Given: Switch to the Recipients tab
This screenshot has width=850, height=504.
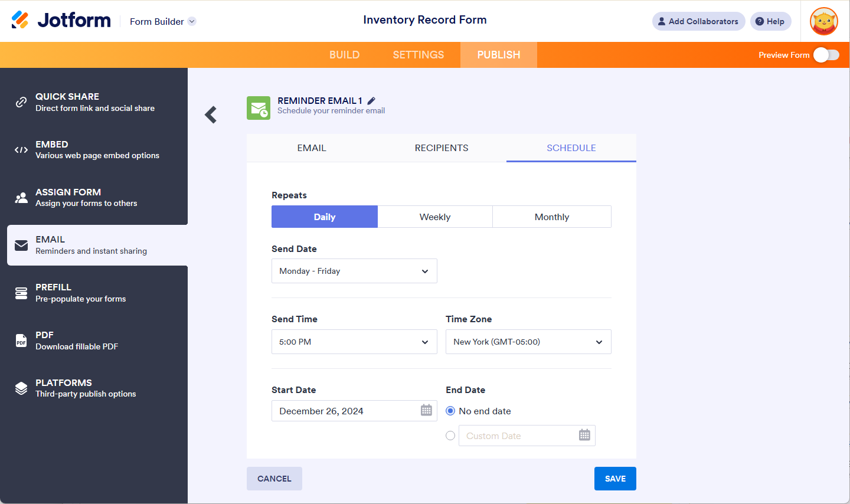Looking at the screenshot, I should tap(442, 148).
